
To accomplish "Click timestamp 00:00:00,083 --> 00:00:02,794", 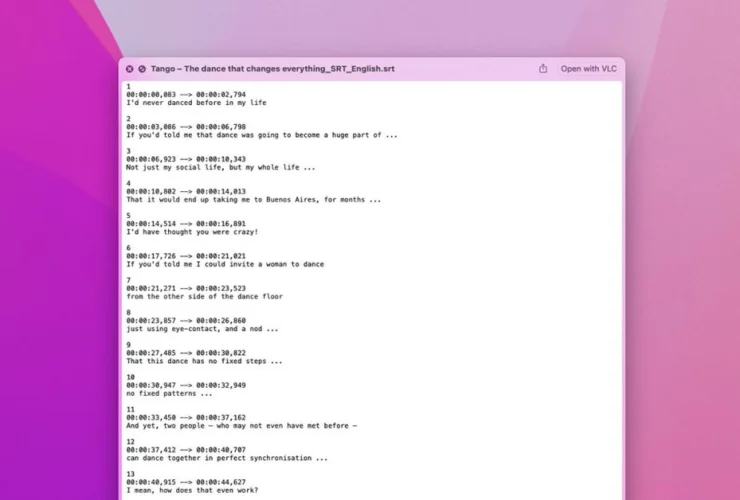I will 186,94.
